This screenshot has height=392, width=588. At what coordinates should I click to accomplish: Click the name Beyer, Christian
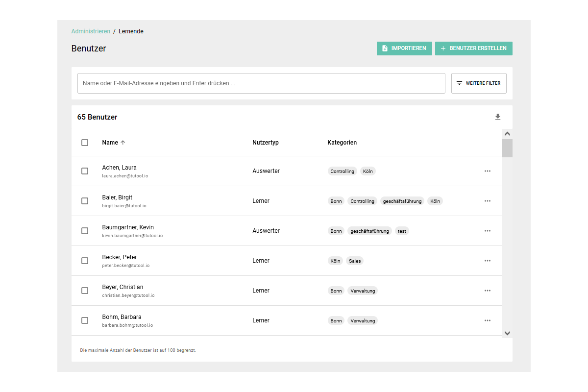click(122, 287)
